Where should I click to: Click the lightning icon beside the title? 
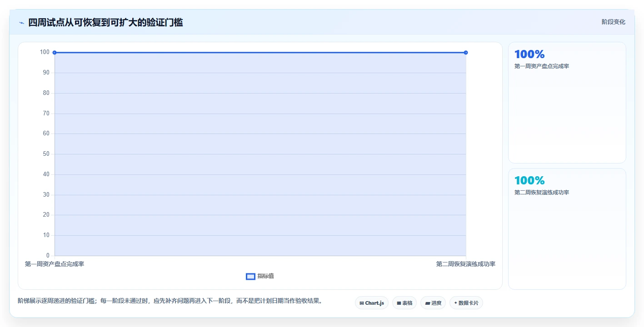click(21, 23)
